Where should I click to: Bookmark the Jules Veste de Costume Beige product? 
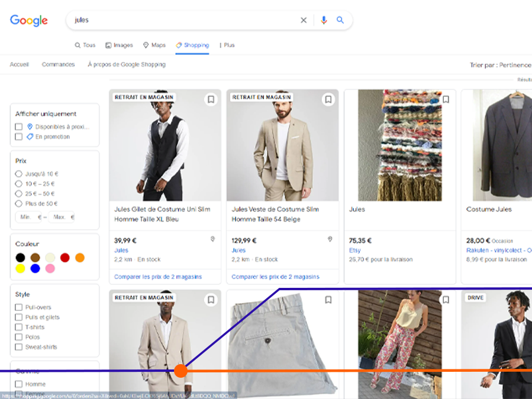(328, 99)
